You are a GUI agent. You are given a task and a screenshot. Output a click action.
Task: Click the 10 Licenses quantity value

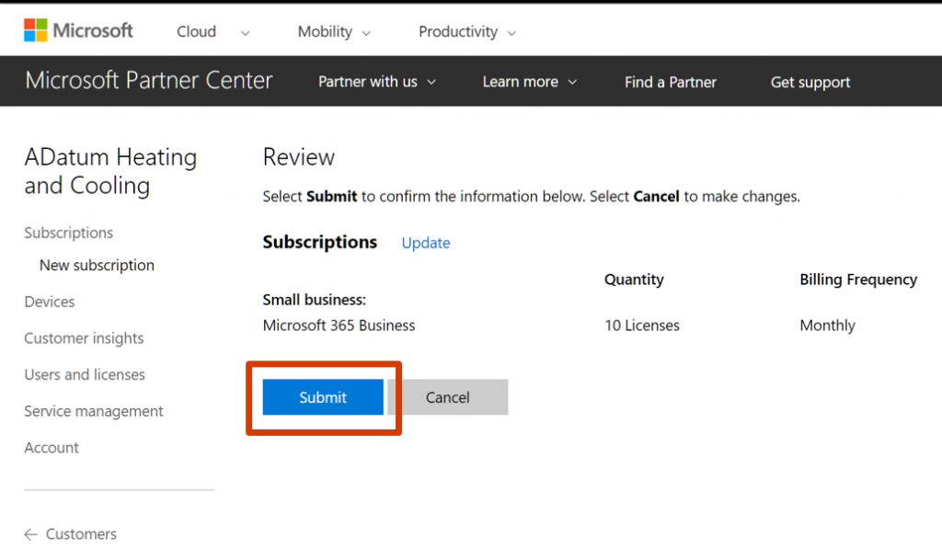641,326
